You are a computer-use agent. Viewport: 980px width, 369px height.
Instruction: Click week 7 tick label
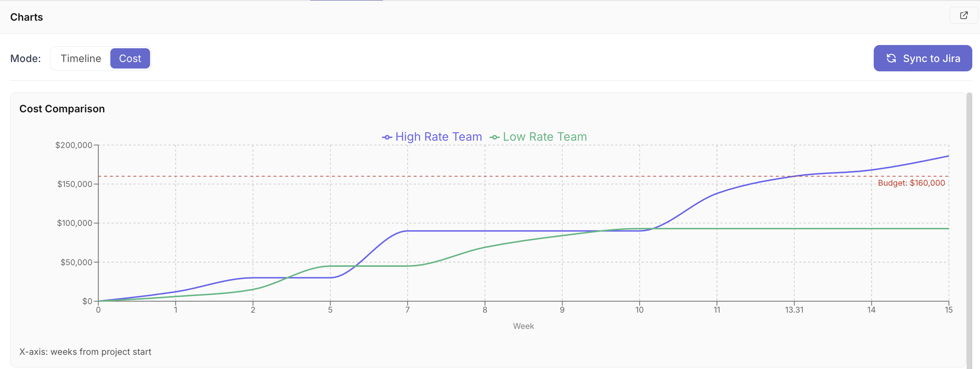click(407, 310)
